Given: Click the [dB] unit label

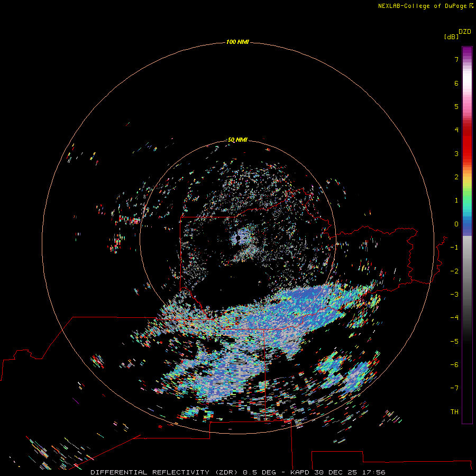Looking at the screenshot, I should pyautogui.click(x=452, y=37).
